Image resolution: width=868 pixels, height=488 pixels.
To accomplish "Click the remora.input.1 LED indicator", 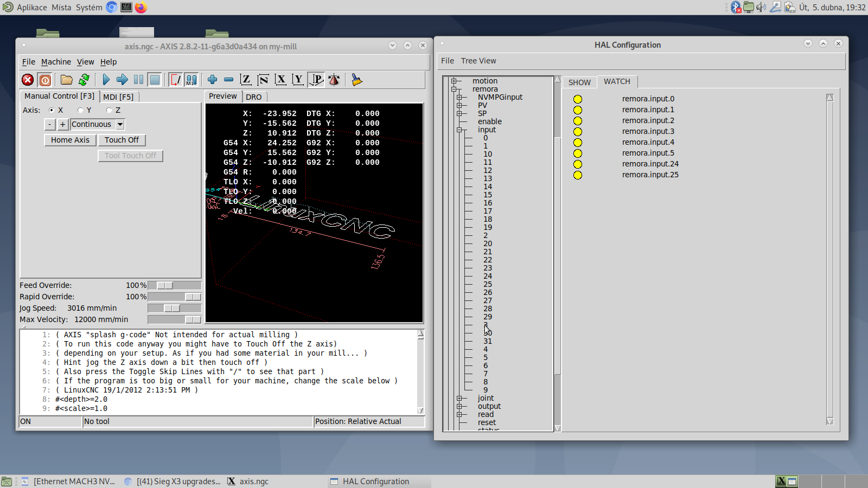I will point(578,110).
